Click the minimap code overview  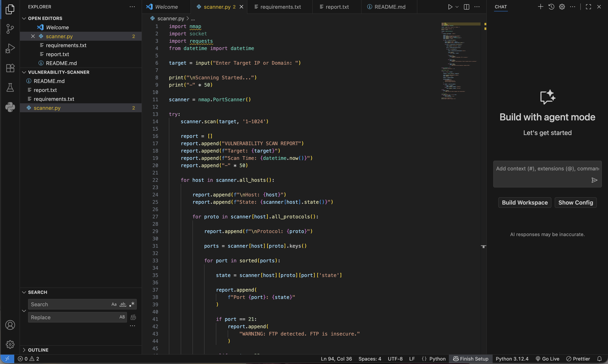(461, 61)
